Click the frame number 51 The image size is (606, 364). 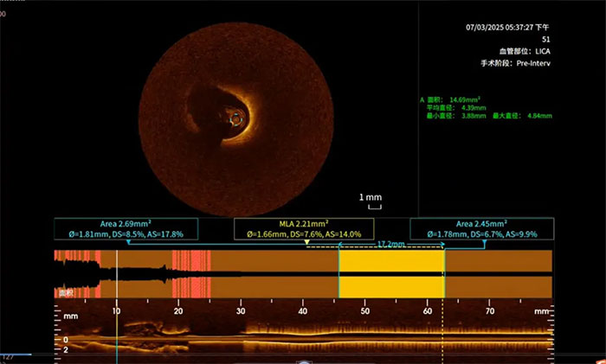click(x=545, y=39)
